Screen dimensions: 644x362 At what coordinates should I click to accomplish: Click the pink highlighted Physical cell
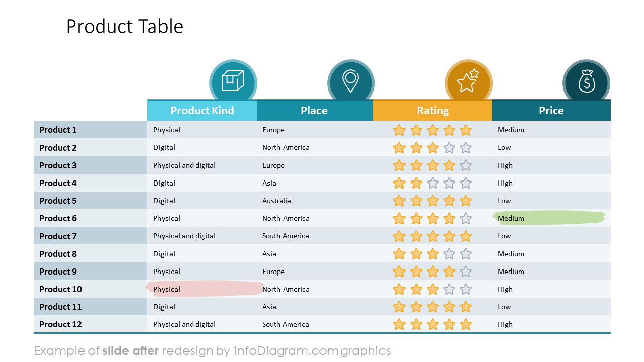[x=167, y=289]
